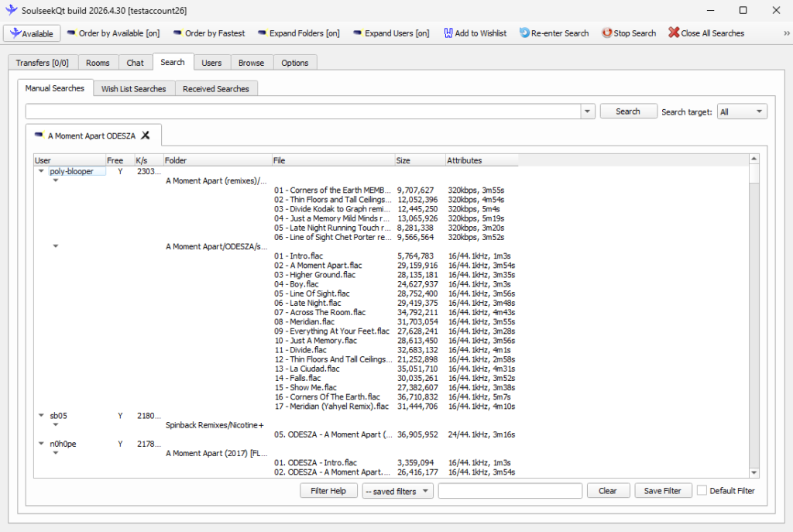
Task: Open the saved filters dropdown
Action: click(x=397, y=491)
